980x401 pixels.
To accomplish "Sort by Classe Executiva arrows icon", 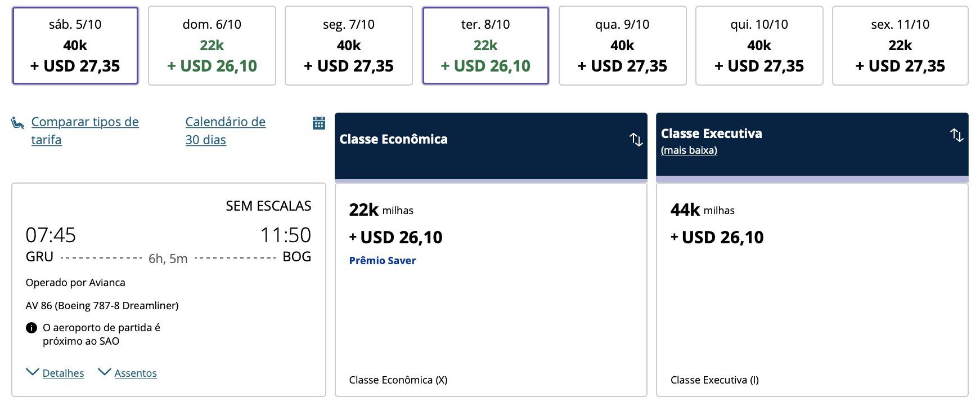I will tap(956, 135).
